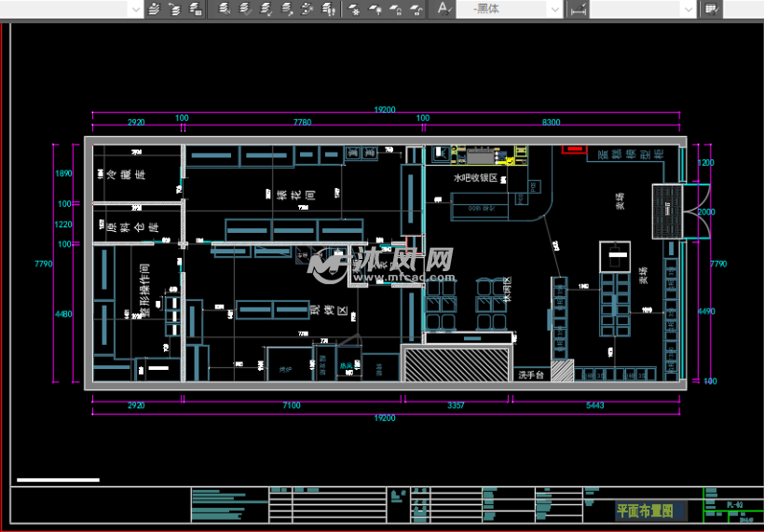
Task: Click the 蛋糕模型柜 label
Action: point(631,154)
